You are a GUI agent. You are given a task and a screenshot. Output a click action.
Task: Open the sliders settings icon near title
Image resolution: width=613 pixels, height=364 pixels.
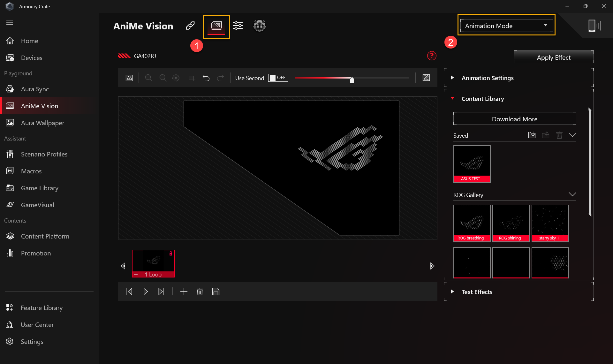(x=238, y=26)
